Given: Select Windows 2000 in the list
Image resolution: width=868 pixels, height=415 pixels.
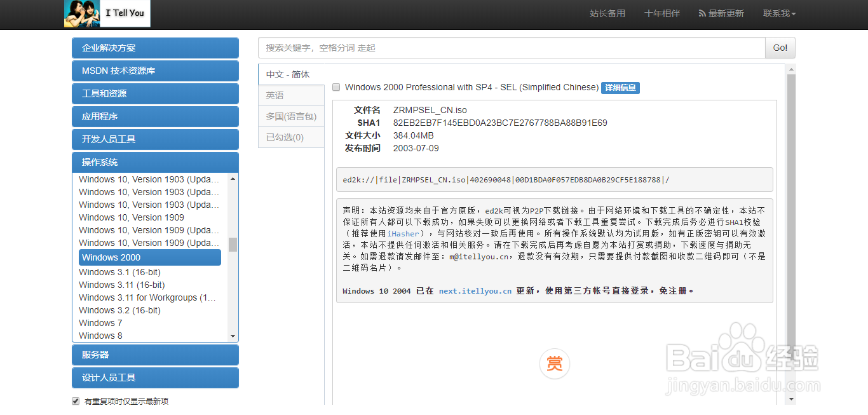Looking at the screenshot, I should click(150, 257).
